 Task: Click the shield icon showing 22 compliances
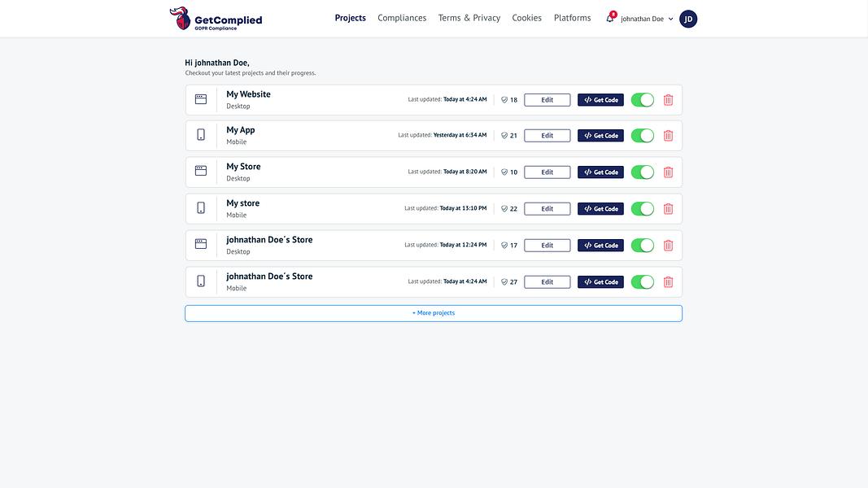point(504,208)
